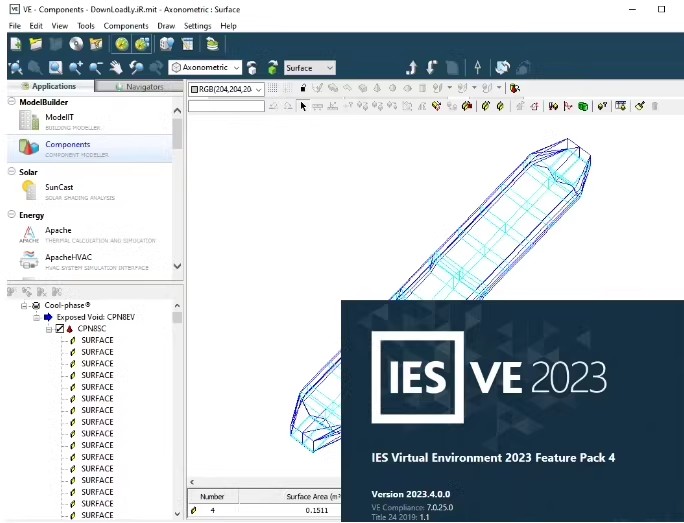Open Apache thermal calculation application
Screen dimensions: 684x523
point(89,234)
